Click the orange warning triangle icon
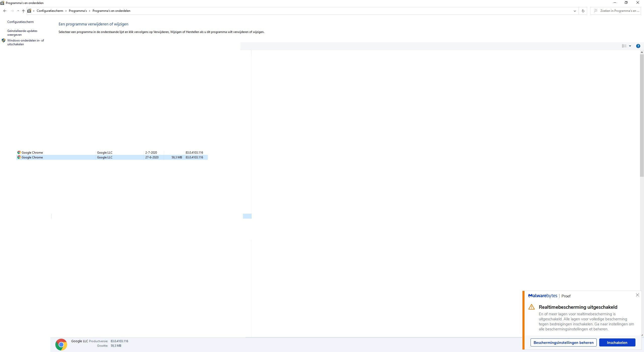This screenshot has width=644, height=352. click(x=532, y=307)
